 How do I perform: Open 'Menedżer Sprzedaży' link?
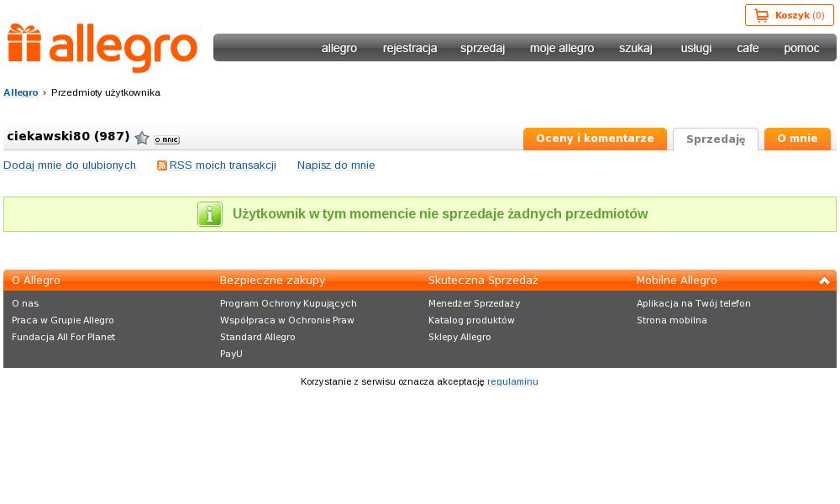pos(474,304)
